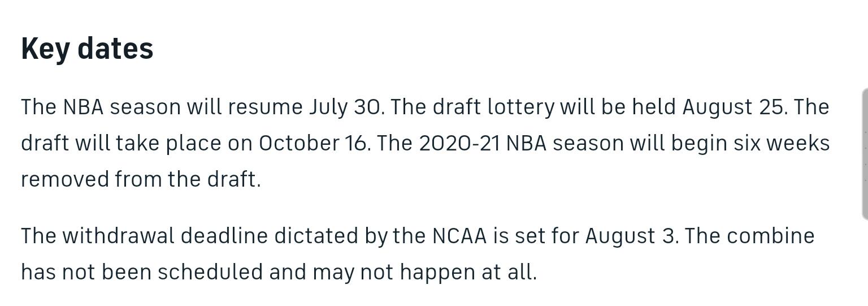This screenshot has width=868, height=306.
Task: Click the word "resume" in first sentence
Action: [x=266, y=107]
